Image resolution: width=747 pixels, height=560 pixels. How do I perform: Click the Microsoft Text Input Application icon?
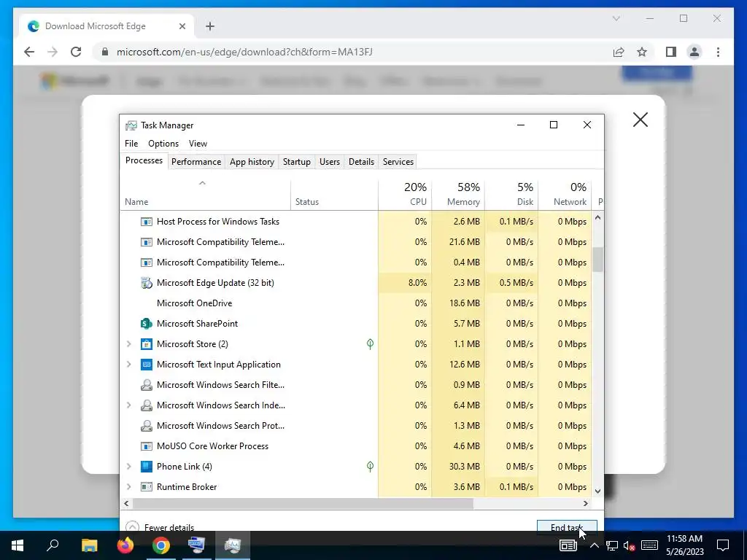[x=146, y=365]
